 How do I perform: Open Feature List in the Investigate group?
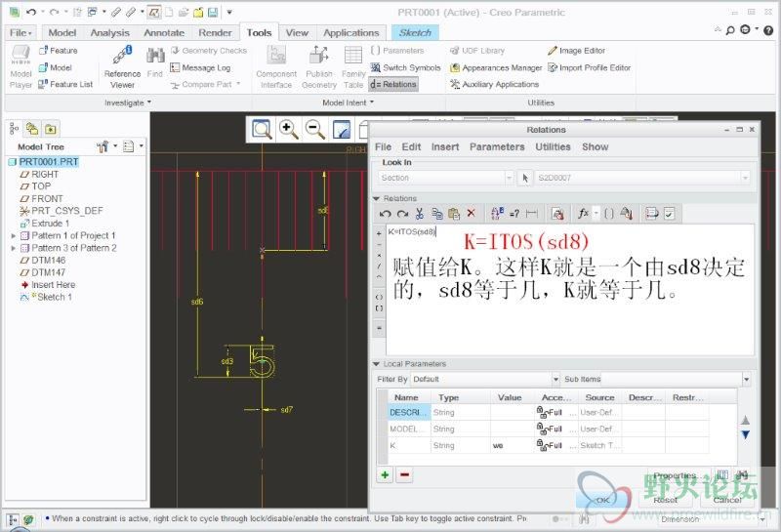65,84
